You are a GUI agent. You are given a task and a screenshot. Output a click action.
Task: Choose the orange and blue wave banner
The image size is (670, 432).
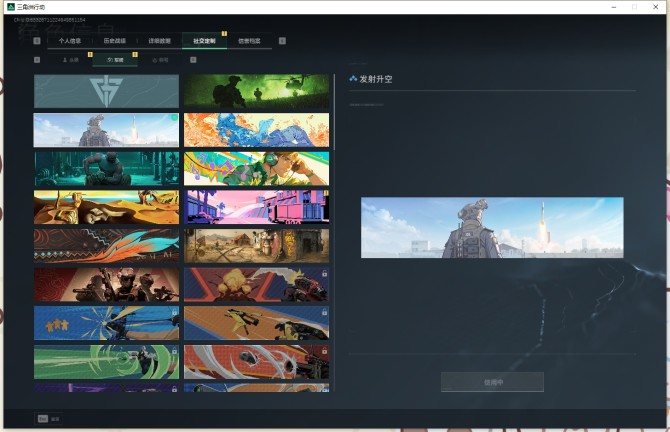[x=256, y=130]
